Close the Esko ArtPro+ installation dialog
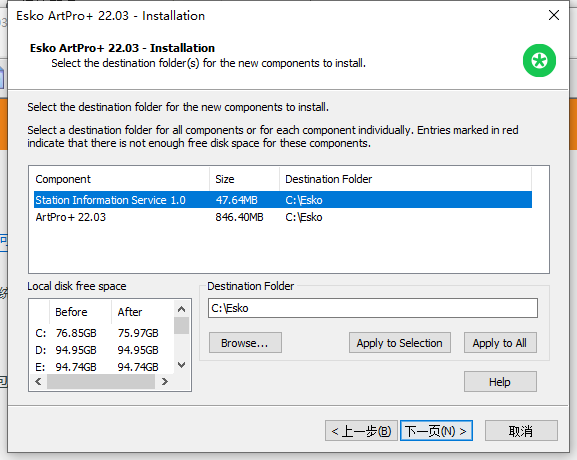The height and width of the screenshot is (460, 577). [554, 15]
